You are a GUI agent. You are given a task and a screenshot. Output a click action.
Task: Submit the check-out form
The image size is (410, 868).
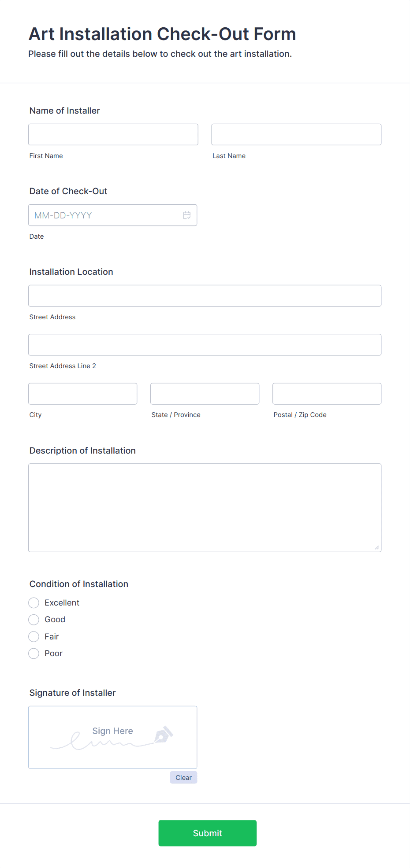(208, 833)
